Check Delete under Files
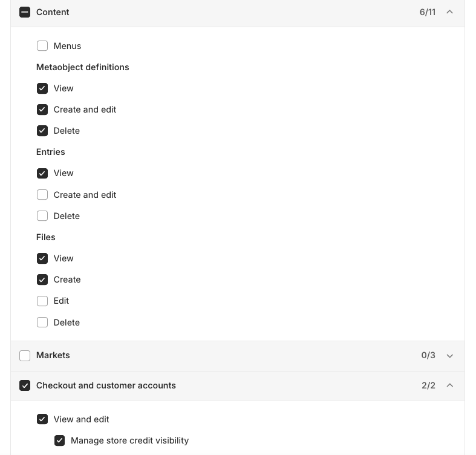This screenshot has width=476, height=455. 42,322
